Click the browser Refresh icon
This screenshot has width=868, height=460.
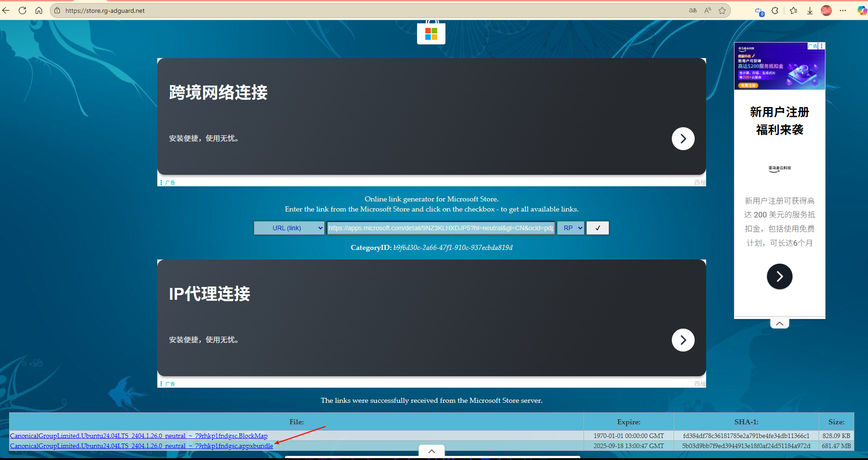22,11
